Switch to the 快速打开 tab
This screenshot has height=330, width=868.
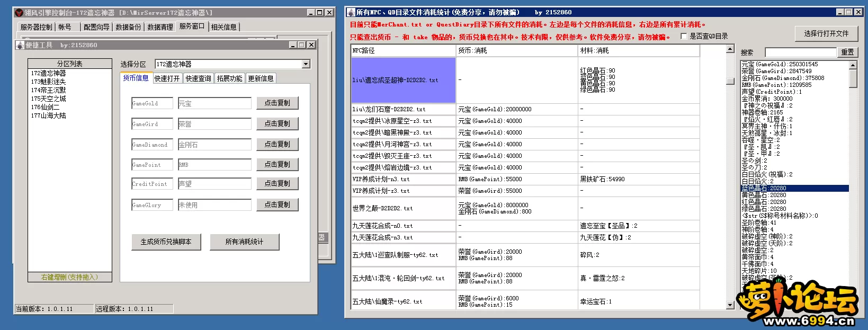(x=167, y=78)
